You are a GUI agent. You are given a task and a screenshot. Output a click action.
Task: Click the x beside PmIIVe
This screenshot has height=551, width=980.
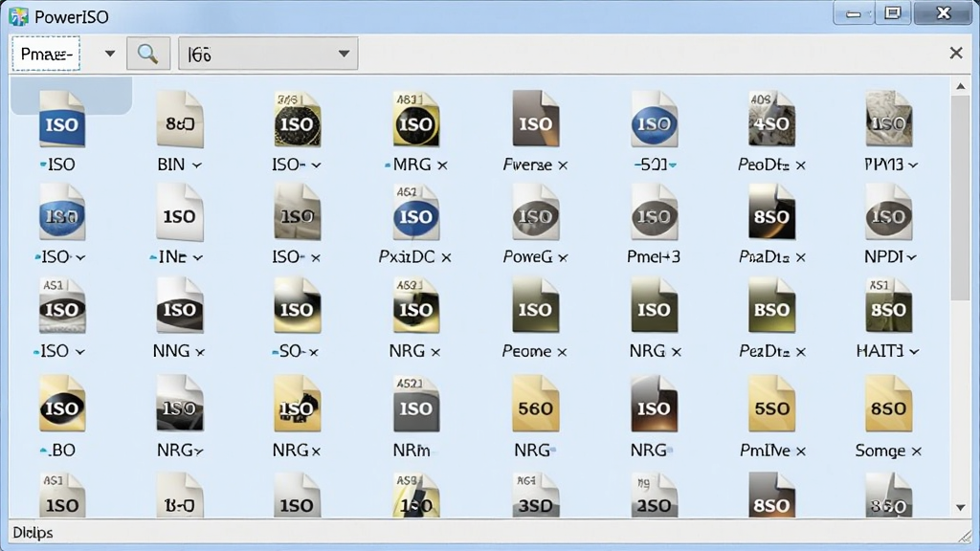coord(801,452)
